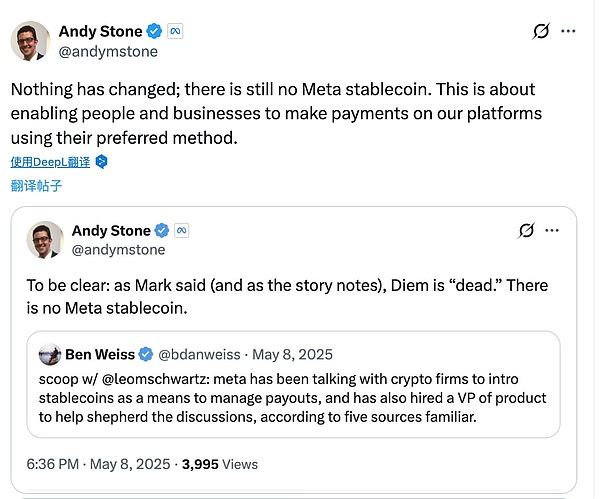Click the DeepL logo icon
This screenshot has height=499, width=600.
[101, 161]
